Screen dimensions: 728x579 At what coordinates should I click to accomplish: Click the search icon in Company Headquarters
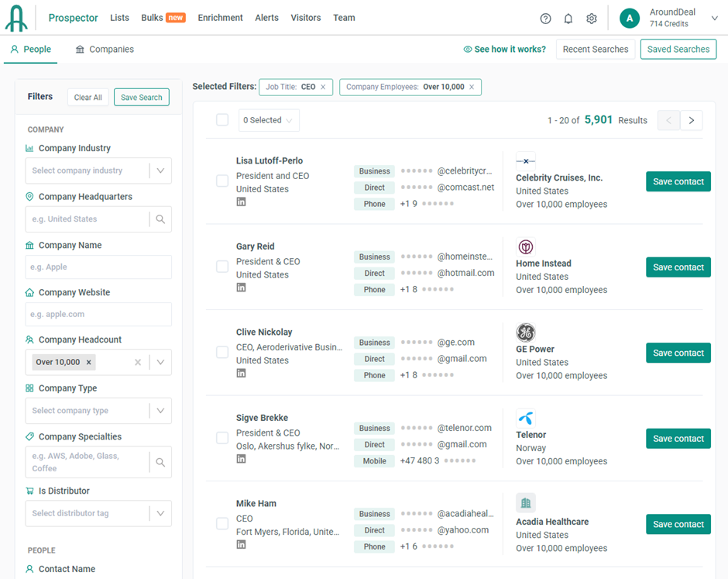160,219
